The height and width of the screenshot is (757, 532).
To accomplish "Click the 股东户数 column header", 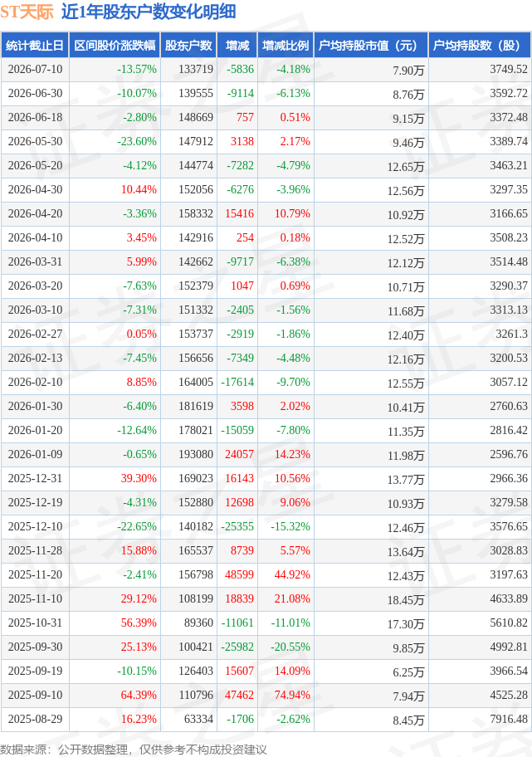I will coord(188,46).
